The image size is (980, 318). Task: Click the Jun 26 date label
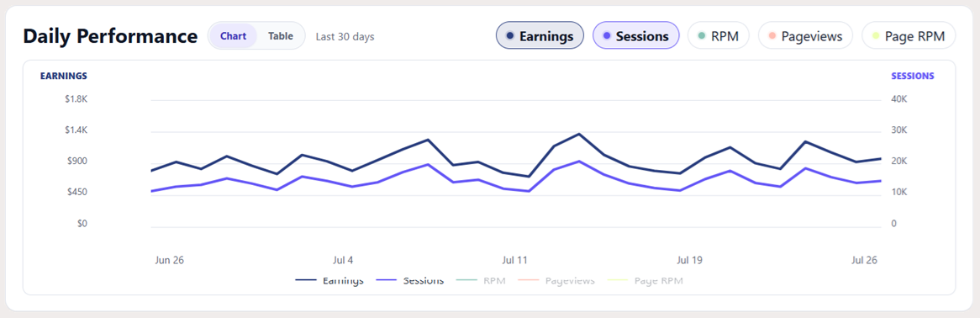coord(170,260)
